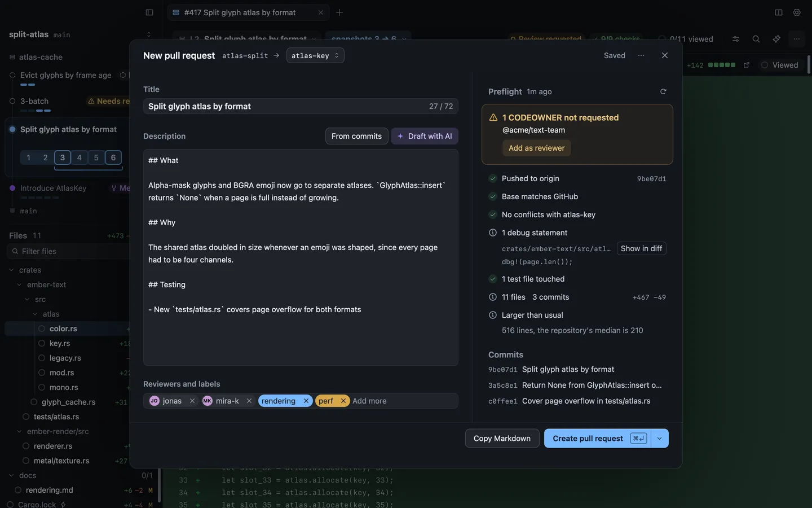Select snapshot 6 in the stack

click(113, 157)
